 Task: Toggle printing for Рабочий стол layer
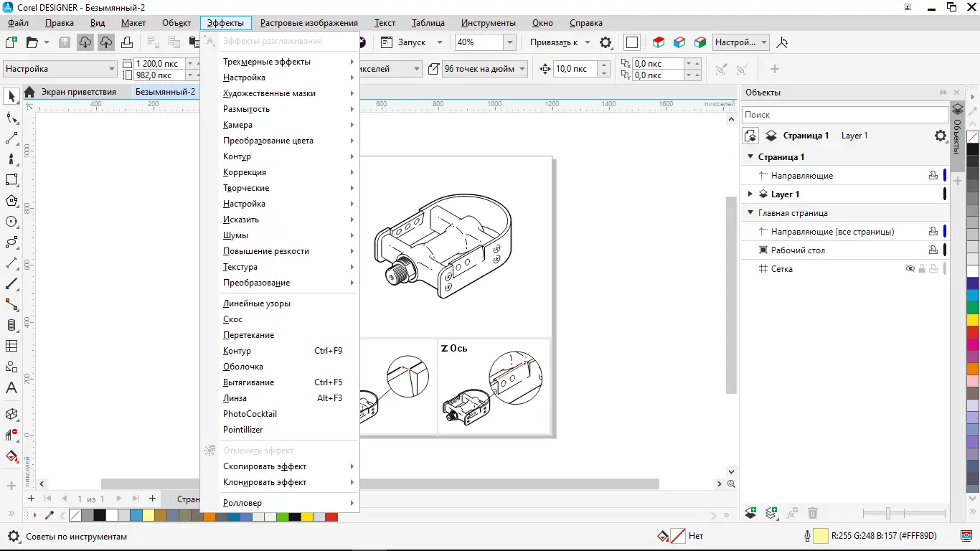pyautogui.click(x=933, y=250)
